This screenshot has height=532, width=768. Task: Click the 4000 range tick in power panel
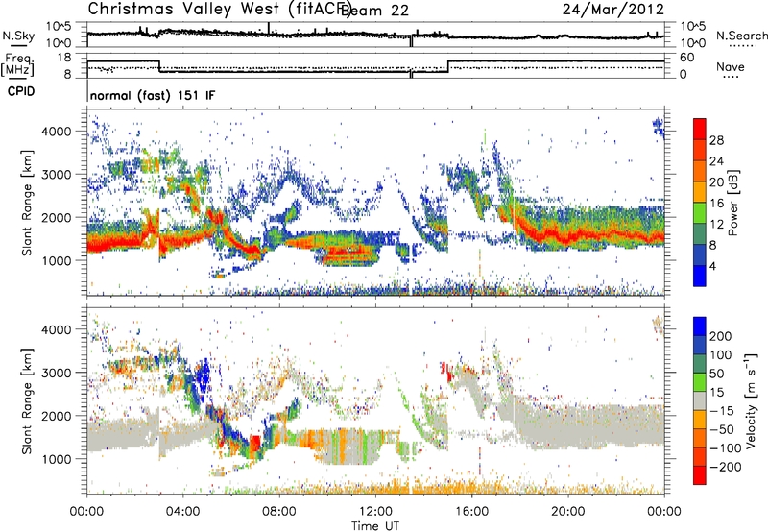click(57, 132)
